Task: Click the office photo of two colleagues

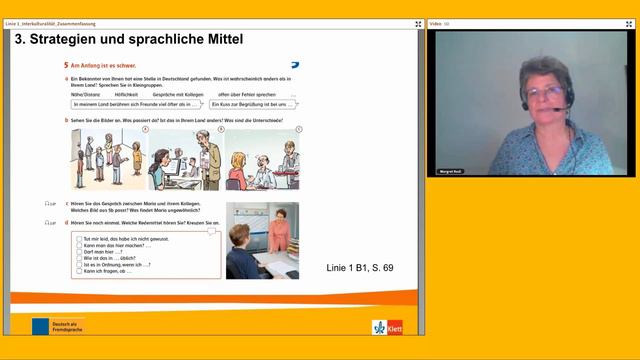Action: coord(262,240)
